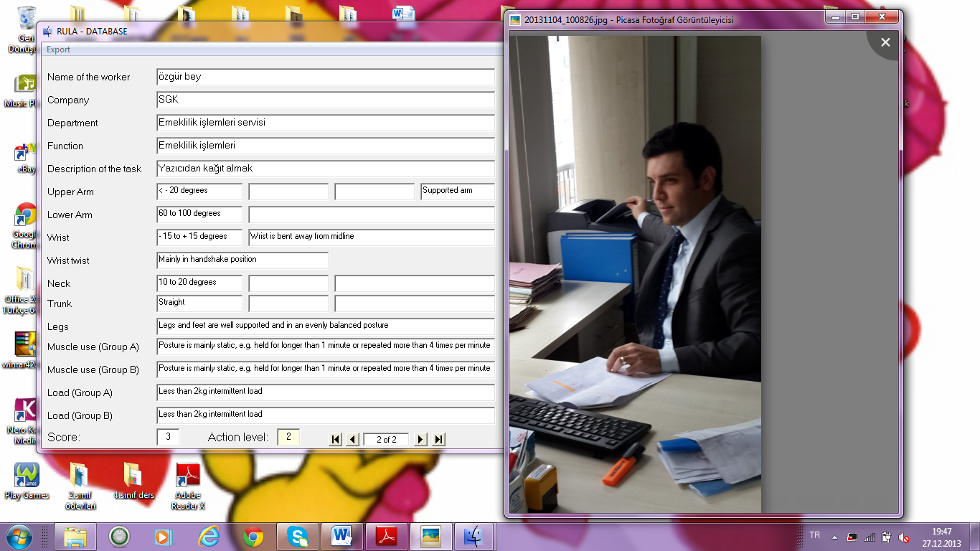Viewport: 980px width, 551px height.
Task: Click the Function field 'Emeklilik işlemleri'
Action: point(326,146)
